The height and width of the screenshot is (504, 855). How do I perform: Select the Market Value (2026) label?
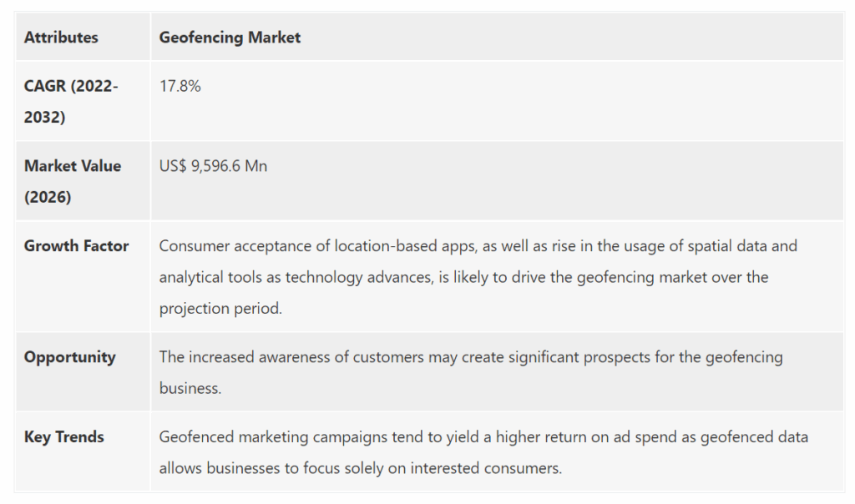pyautogui.click(x=72, y=180)
